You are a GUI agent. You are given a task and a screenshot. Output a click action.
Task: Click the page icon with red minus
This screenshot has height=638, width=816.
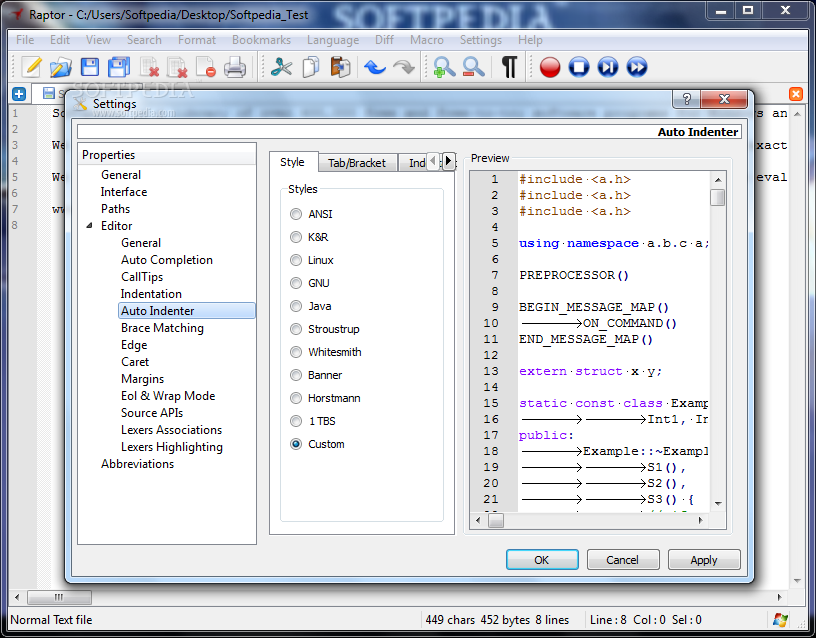(x=206, y=67)
